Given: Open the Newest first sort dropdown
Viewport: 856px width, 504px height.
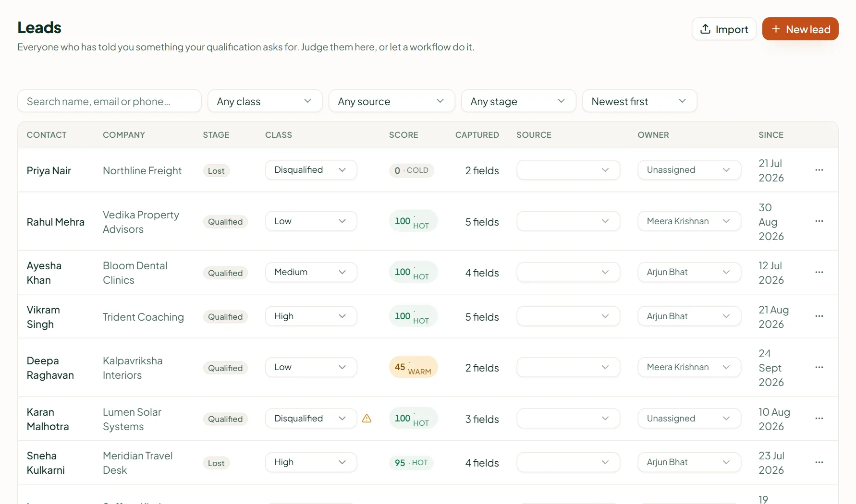Looking at the screenshot, I should [639, 101].
